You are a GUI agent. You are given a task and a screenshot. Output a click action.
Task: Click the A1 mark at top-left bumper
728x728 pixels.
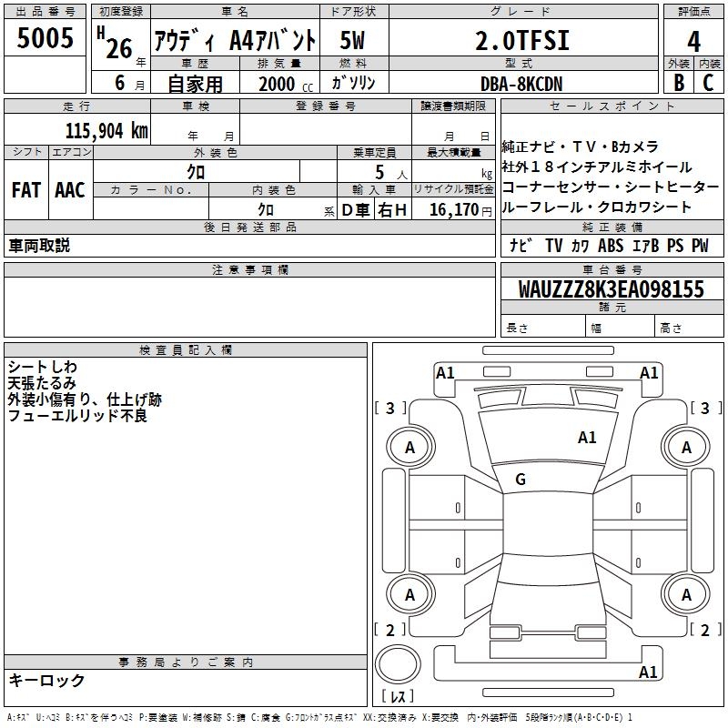445,372
